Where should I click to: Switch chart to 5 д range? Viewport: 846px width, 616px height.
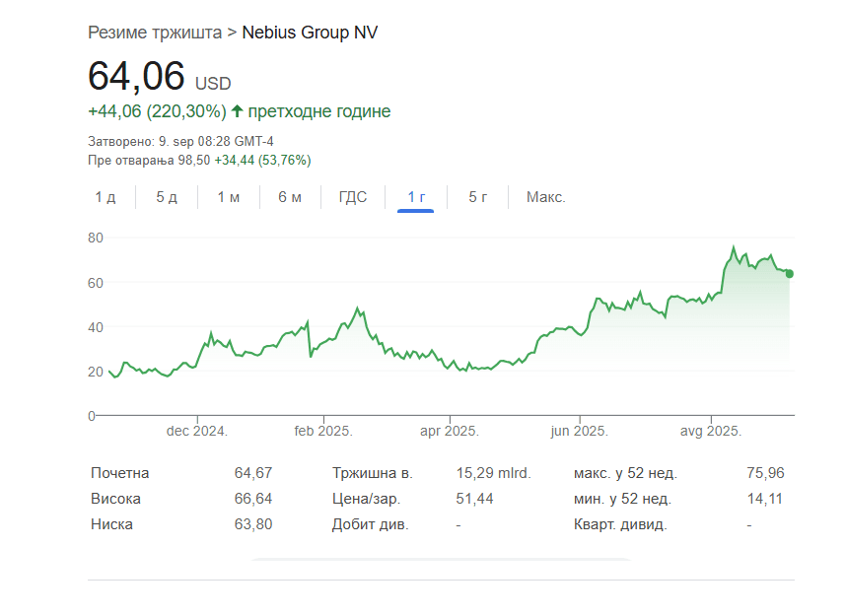(x=167, y=197)
